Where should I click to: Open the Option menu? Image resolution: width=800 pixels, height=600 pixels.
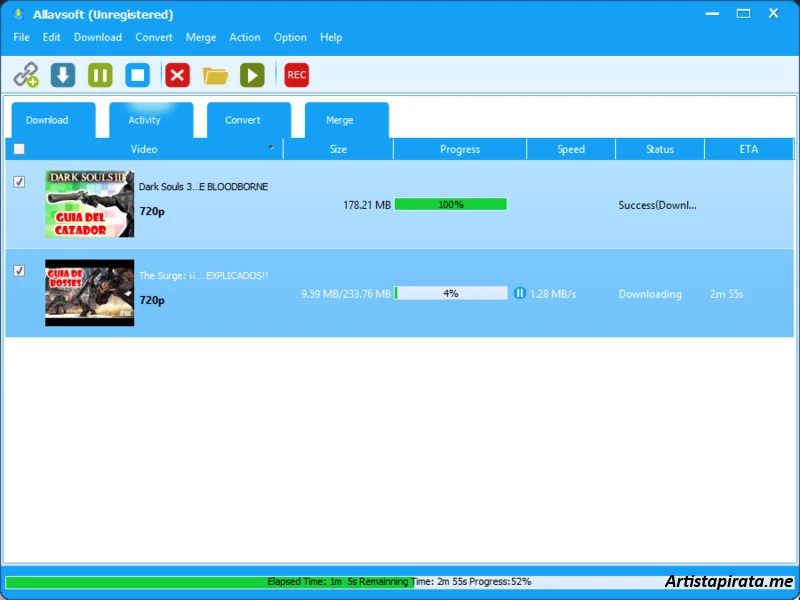coord(290,37)
